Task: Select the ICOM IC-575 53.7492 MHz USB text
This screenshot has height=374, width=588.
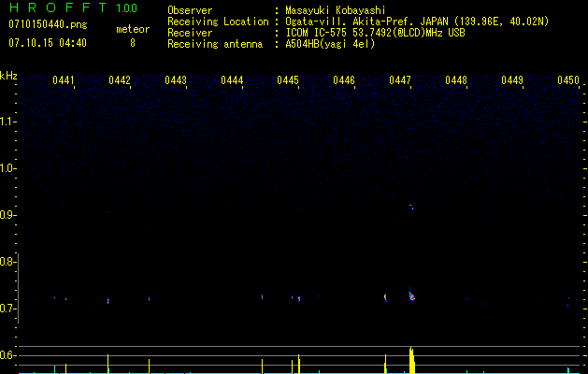Action: [x=375, y=33]
